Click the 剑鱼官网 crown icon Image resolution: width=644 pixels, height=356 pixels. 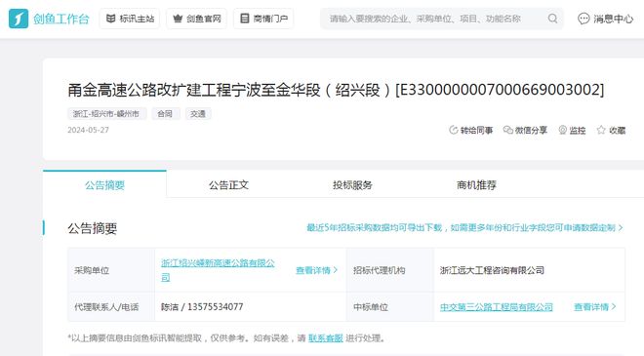[x=178, y=19]
